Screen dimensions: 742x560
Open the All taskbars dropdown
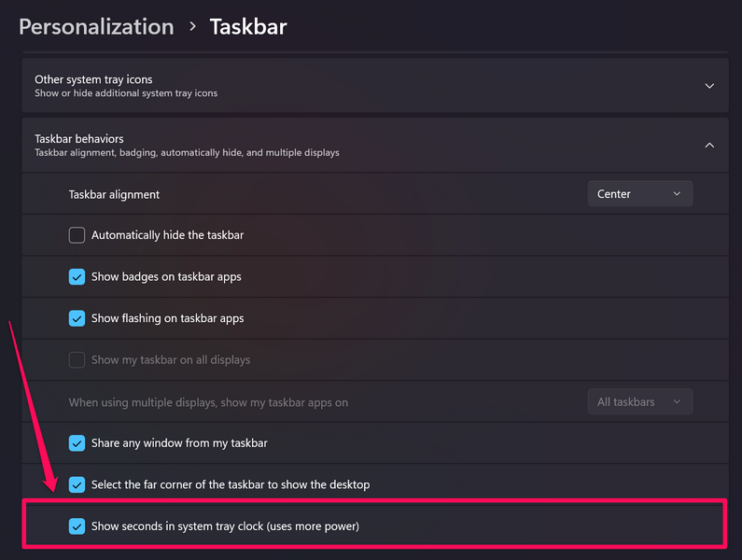(639, 402)
